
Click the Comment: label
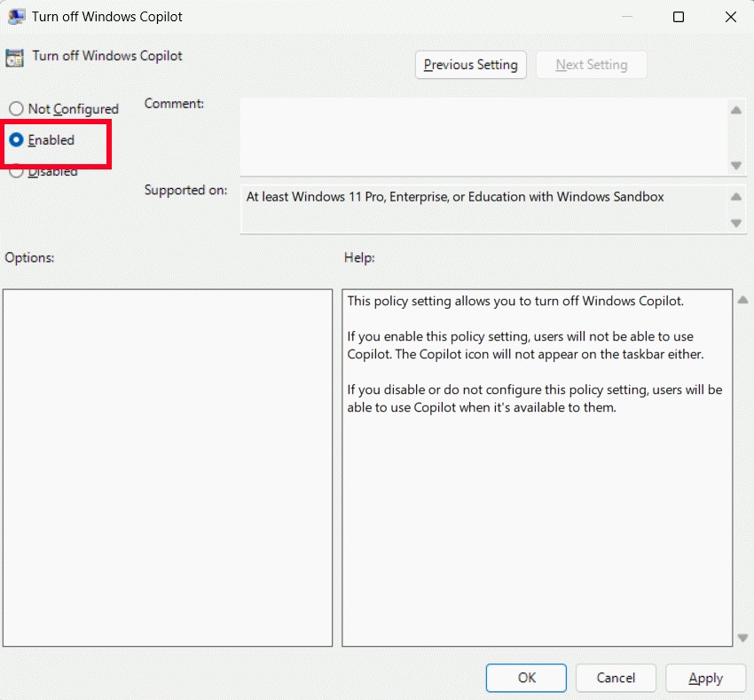[x=174, y=104]
